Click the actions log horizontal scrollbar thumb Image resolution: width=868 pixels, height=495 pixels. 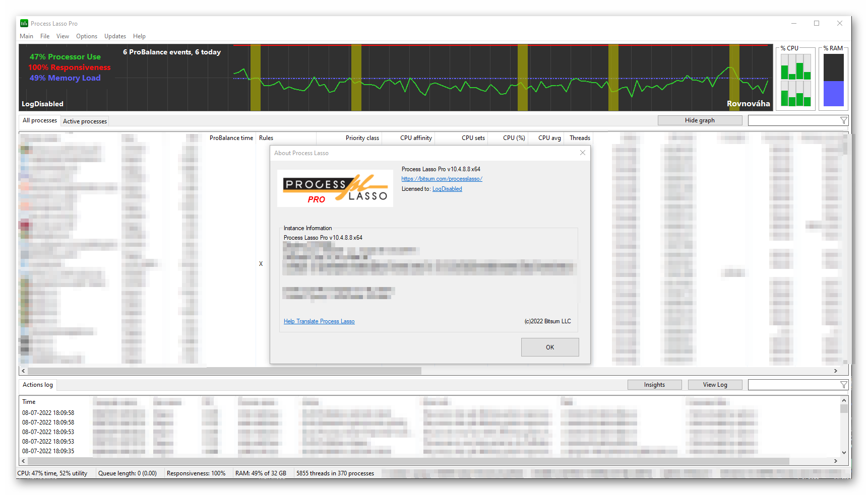(408, 461)
